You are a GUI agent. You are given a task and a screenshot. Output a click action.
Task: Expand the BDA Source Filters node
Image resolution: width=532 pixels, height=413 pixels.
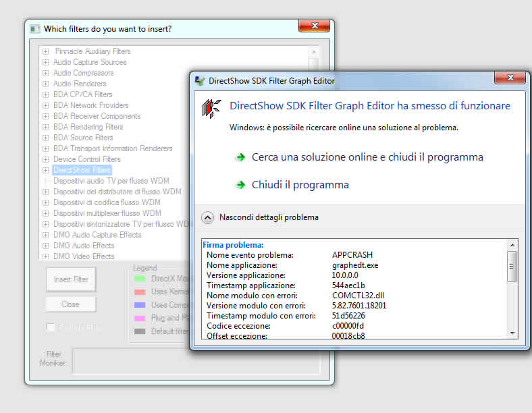click(x=46, y=138)
